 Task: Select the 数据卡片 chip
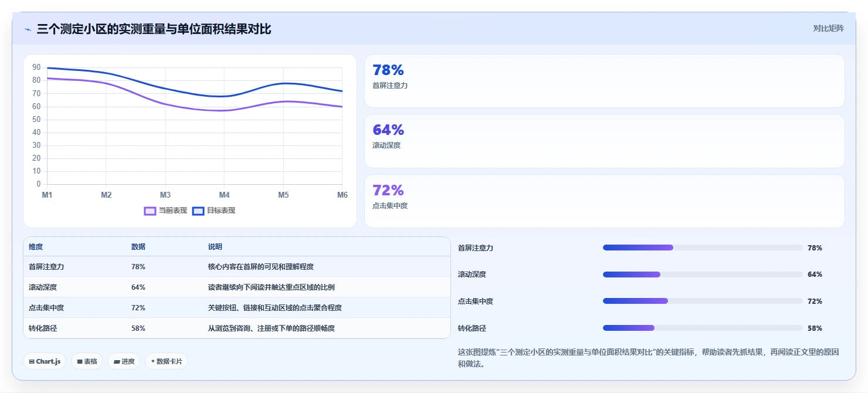point(167,361)
